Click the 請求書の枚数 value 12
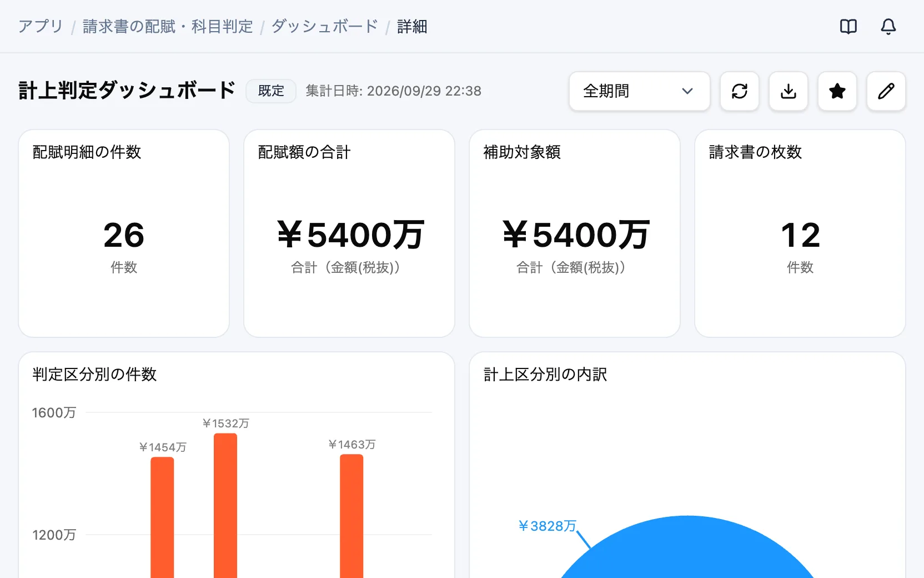The width and height of the screenshot is (924, 578). [x=800, y=235]
